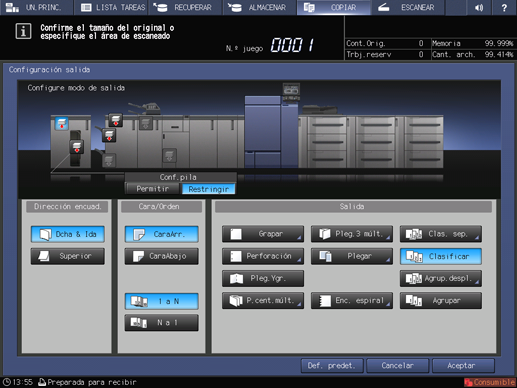Select the greyed tray icon on folding unit
This screenshot has width=517, height=388.
tap(169, 155)
